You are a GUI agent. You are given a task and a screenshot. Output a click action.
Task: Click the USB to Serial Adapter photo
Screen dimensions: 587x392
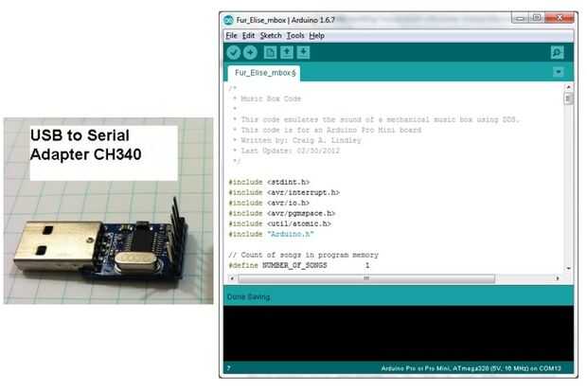[109, 211]
